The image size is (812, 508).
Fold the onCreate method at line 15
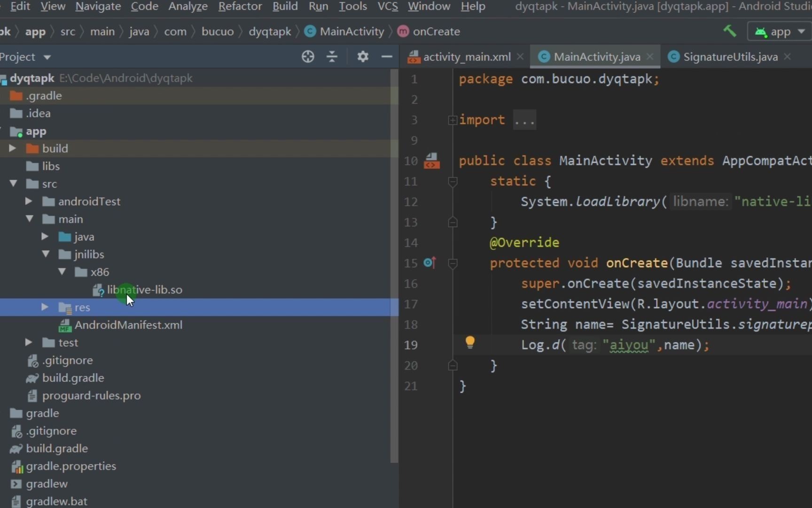point(453,263)
